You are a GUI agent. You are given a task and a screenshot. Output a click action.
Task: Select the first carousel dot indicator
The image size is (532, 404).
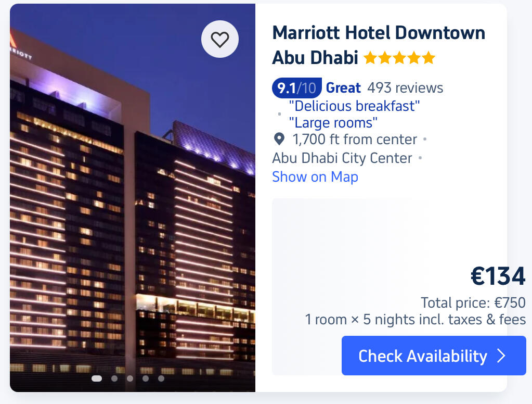[97, 378]
